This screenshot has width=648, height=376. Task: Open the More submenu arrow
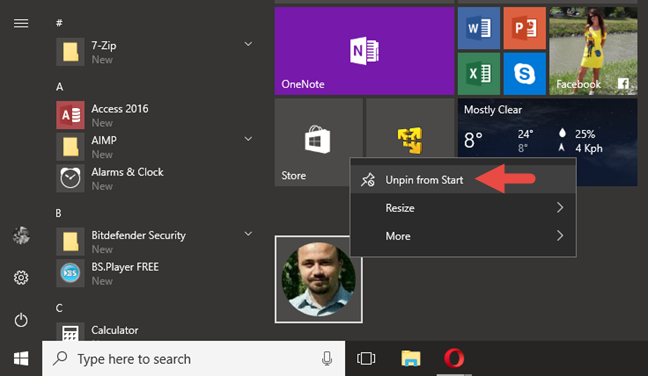tap(560, 236)
